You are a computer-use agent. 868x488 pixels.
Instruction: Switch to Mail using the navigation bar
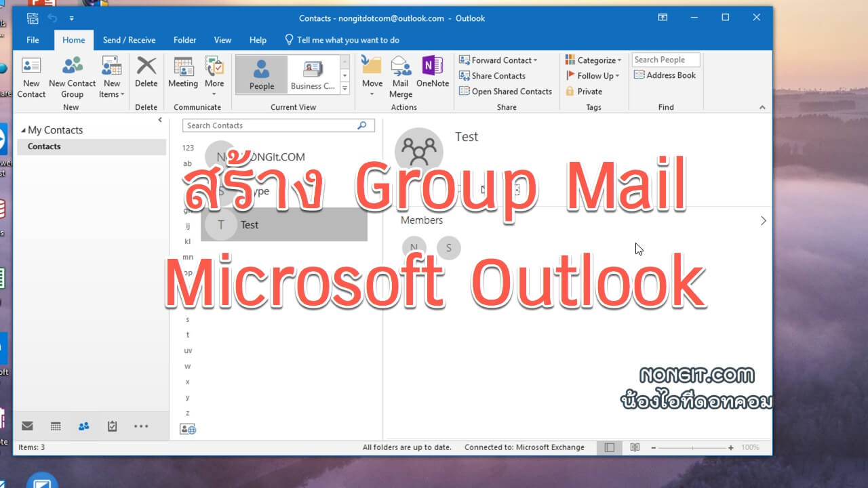(26, 426)
